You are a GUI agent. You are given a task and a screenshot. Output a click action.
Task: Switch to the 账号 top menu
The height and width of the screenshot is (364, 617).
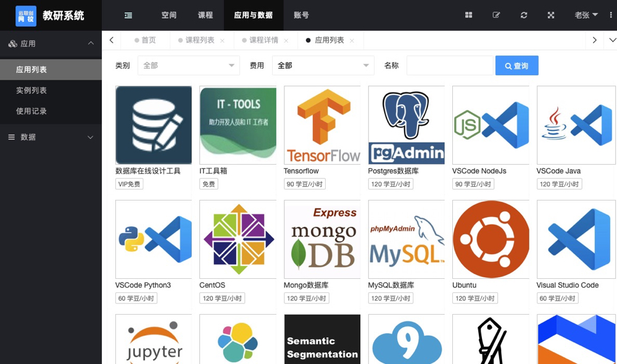tap(302, 15)
